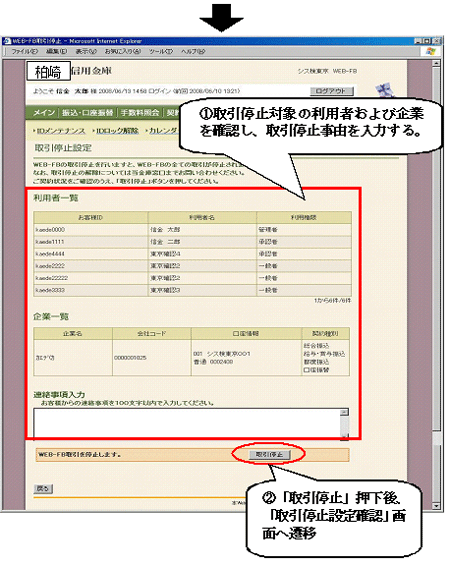Click the ログアウト logout button
Viewport: 450px width, 565px height.
[331, 91]
